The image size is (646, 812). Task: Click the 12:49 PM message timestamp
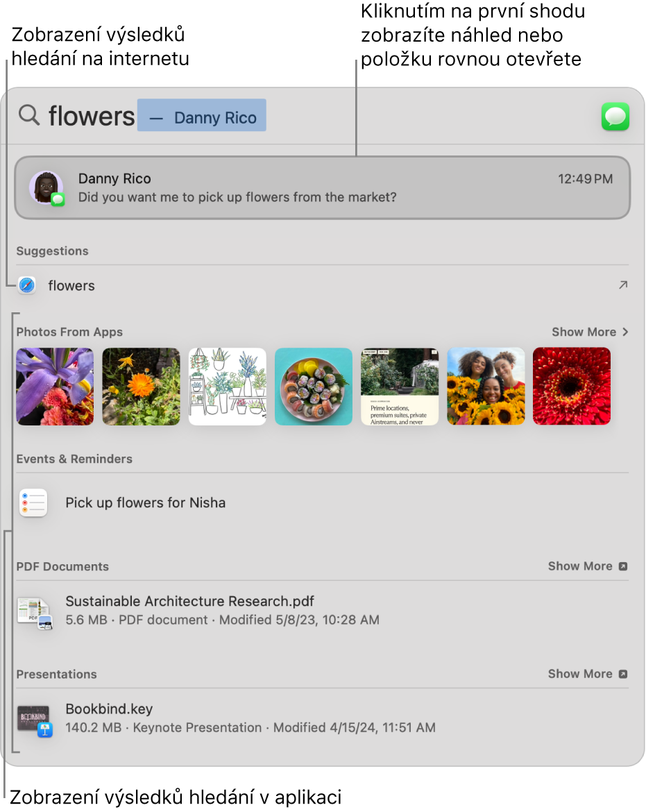click(585, 179)
